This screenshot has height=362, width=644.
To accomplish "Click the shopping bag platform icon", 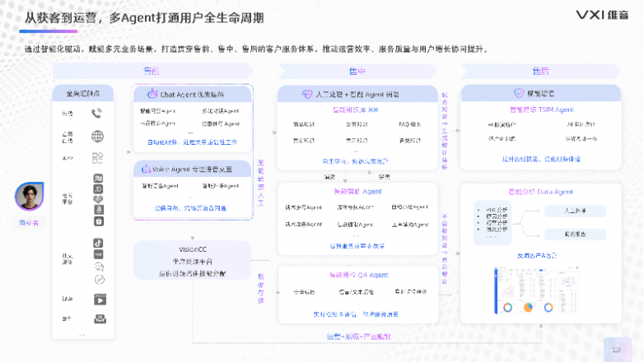I will (98, 221).
